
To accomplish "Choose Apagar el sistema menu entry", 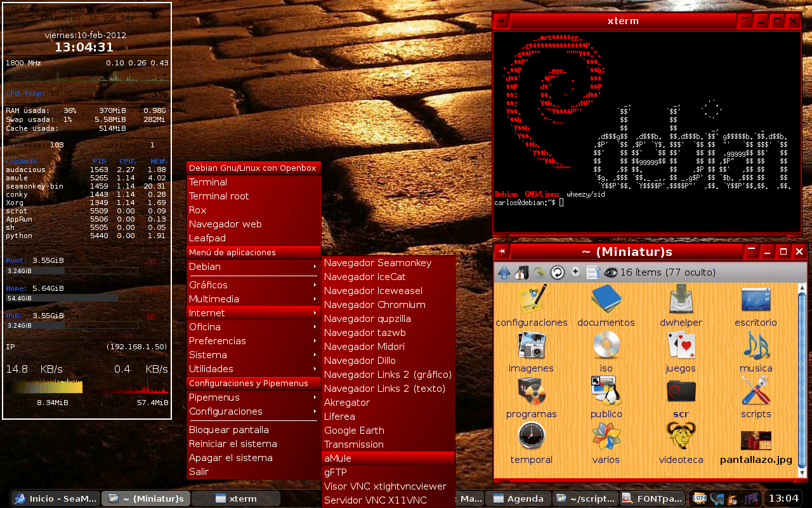I will tap(254, 458).
